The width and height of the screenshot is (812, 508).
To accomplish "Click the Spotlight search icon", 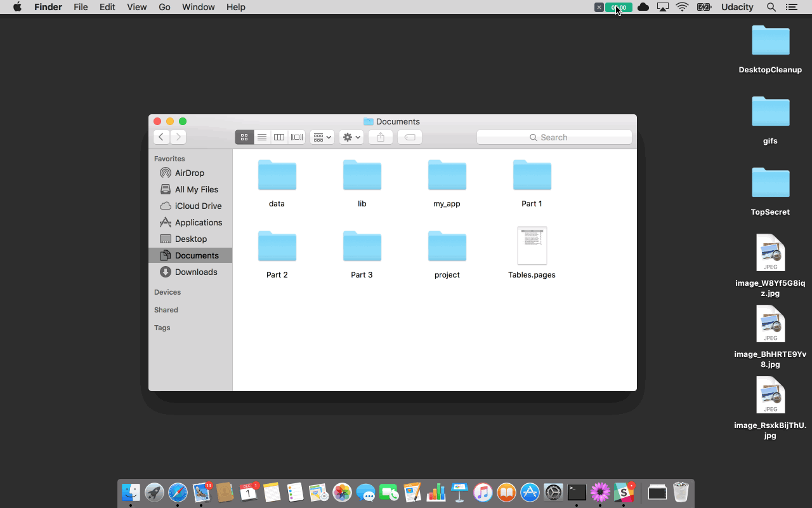I will 770,7.
